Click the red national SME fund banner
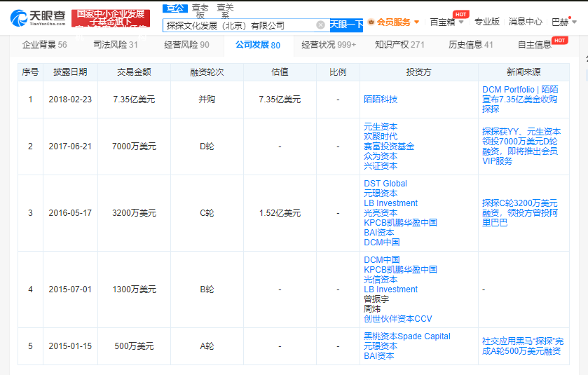Screen dimensions: 588x375 click(x=110, y=18)
